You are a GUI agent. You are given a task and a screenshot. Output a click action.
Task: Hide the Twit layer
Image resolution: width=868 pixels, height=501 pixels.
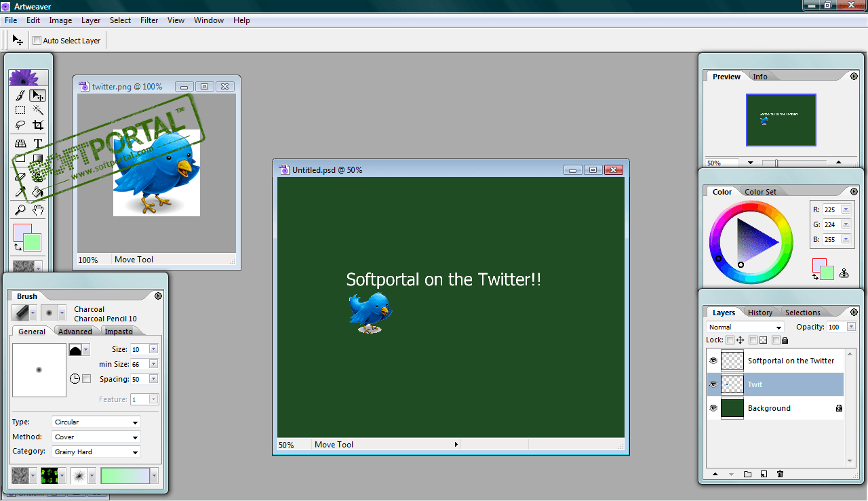click(713, 384)
